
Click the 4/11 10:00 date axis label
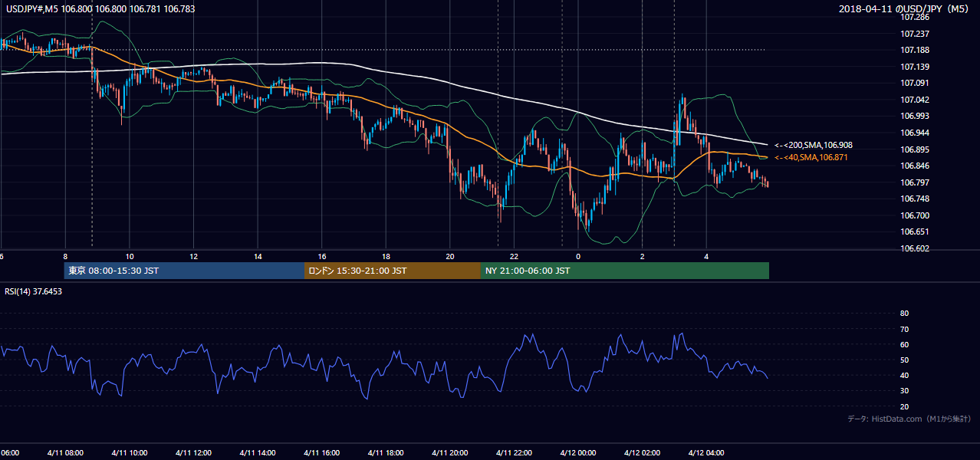[x=130, y=452]
